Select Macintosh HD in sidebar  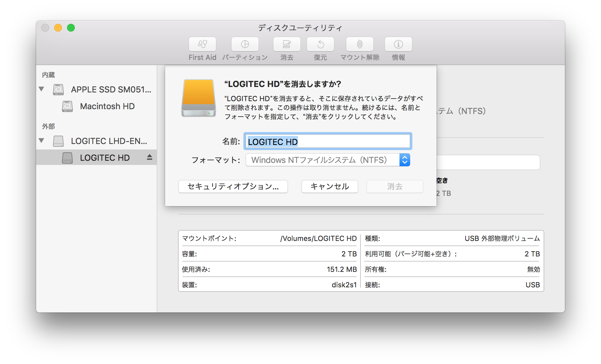107,106
